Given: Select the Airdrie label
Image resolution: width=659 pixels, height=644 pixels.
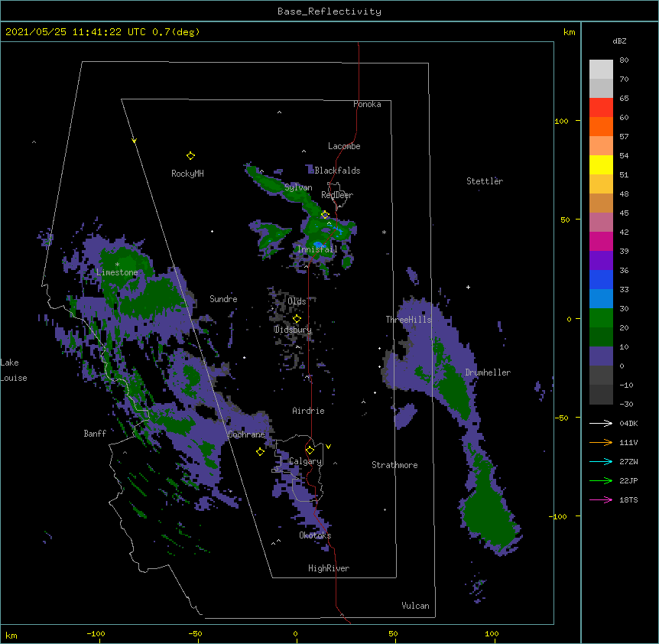Looking at the screenshot, I should (x=308, y=411).
